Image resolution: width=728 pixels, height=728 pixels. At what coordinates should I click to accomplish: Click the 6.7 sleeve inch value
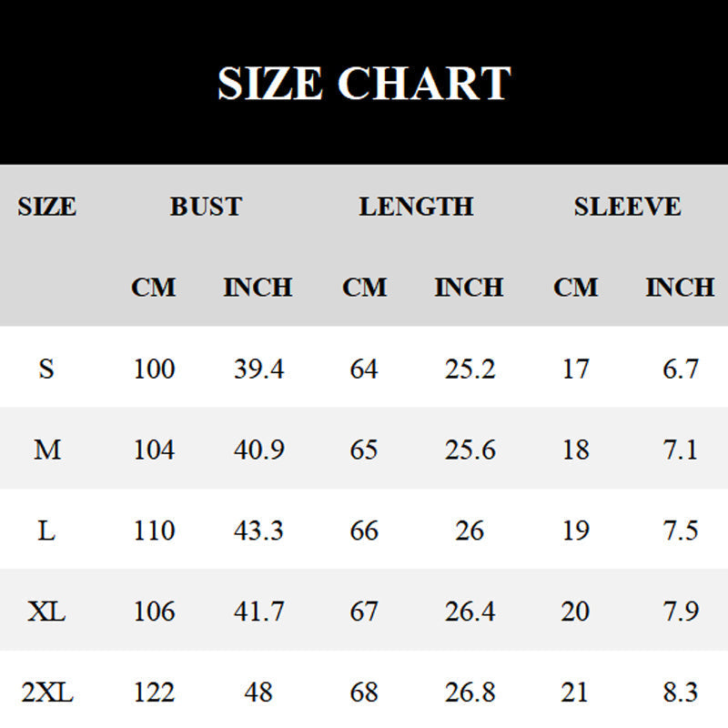point(681,369)
